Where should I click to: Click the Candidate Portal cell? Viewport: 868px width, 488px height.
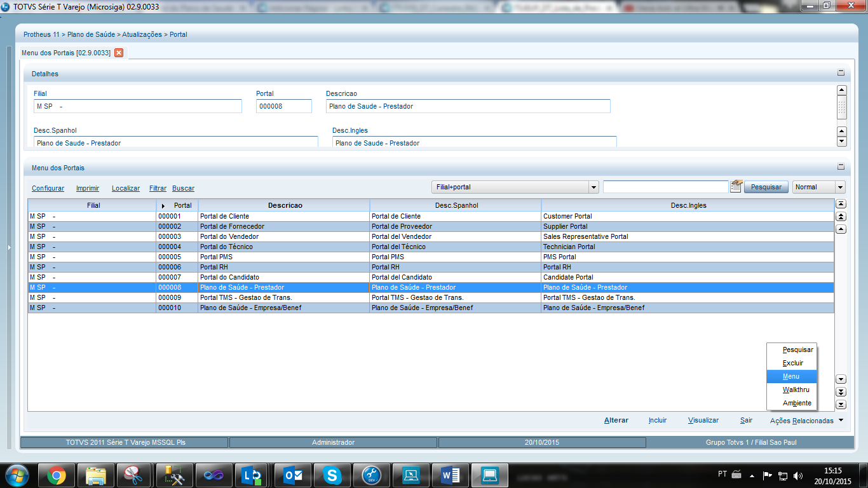click(688, 277)
